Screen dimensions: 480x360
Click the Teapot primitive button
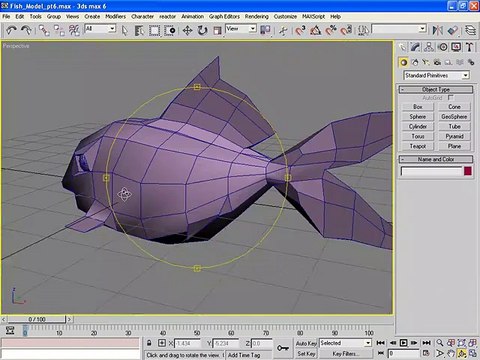click(418, 146)
